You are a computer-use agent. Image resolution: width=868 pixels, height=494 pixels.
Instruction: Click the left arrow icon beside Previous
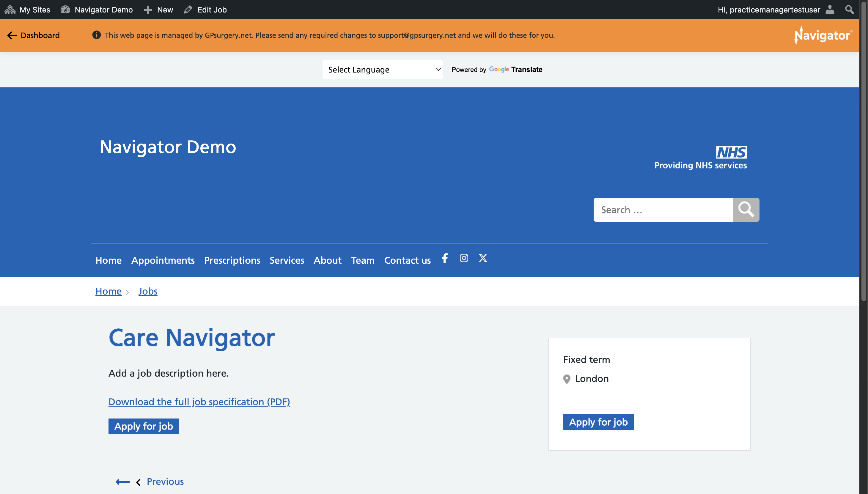(x=122, y=482)
